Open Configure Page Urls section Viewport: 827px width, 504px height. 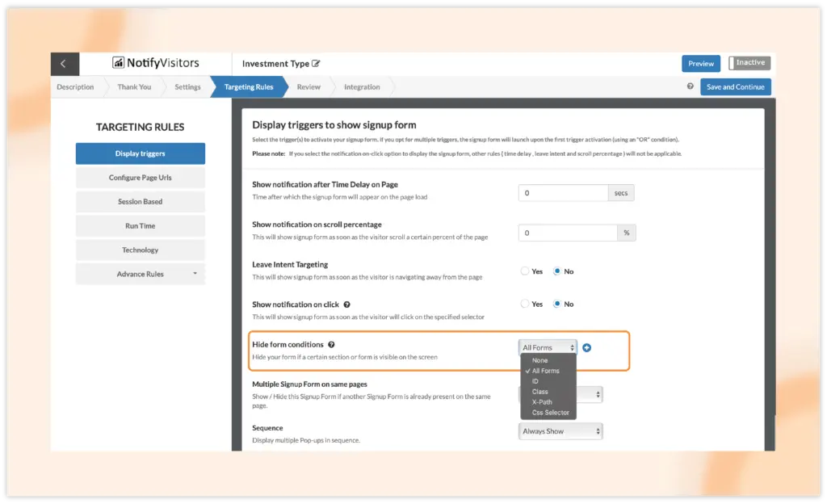(141, 178)
